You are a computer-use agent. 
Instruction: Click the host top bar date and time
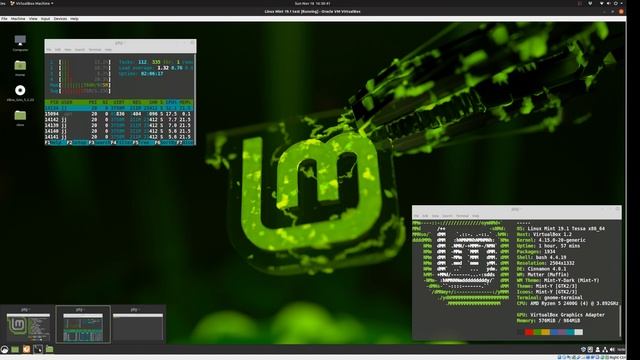tap(312, 3)
